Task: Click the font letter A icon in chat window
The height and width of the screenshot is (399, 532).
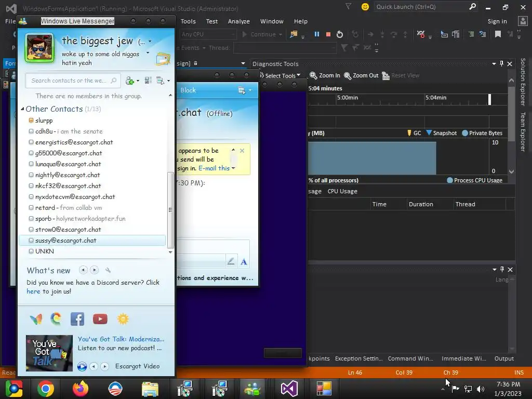Action: point(244,262)
